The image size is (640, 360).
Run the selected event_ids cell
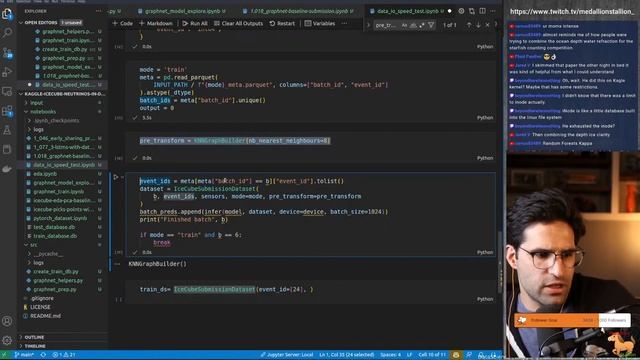click(116, 177)
